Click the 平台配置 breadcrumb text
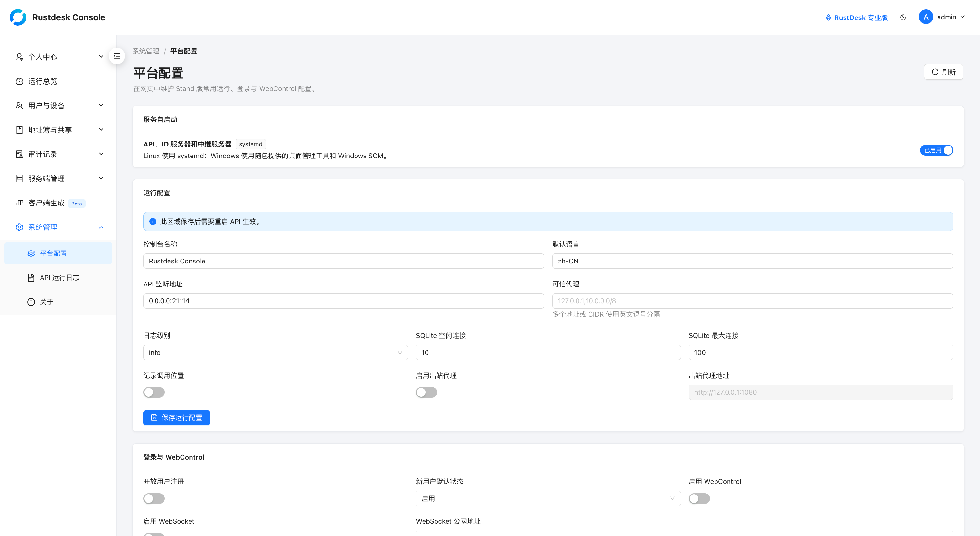Image resolution: width=980 pixels, height=536 pixels. (184, 51)
